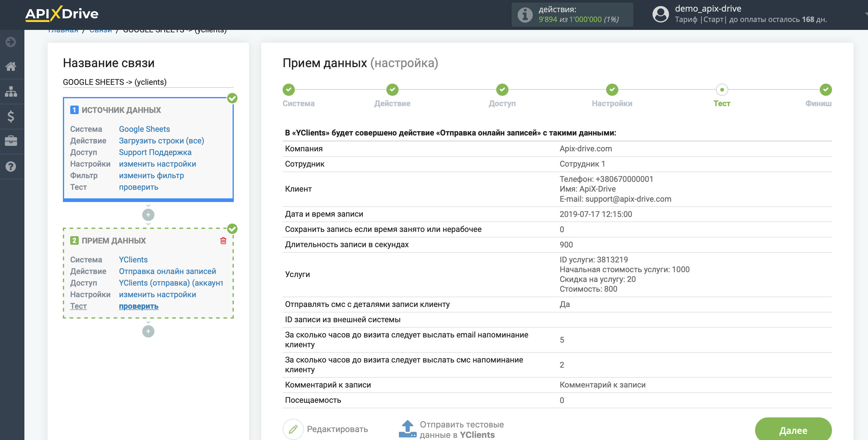Select the duration value 900
Viewport: 868px width, 440px height.
tap(566, 245)
